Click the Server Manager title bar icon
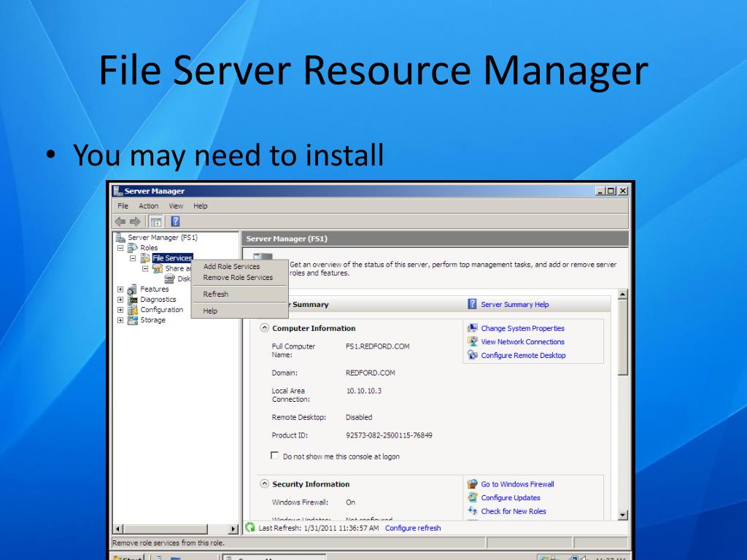The width and height of the screenshot is (747, 560). click(118, 191)
